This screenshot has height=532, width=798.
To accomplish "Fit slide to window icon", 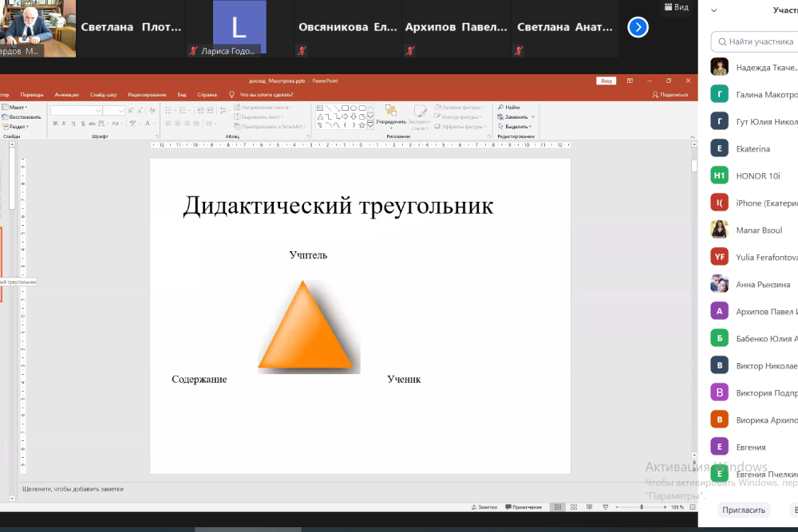I will coord(693,507).
